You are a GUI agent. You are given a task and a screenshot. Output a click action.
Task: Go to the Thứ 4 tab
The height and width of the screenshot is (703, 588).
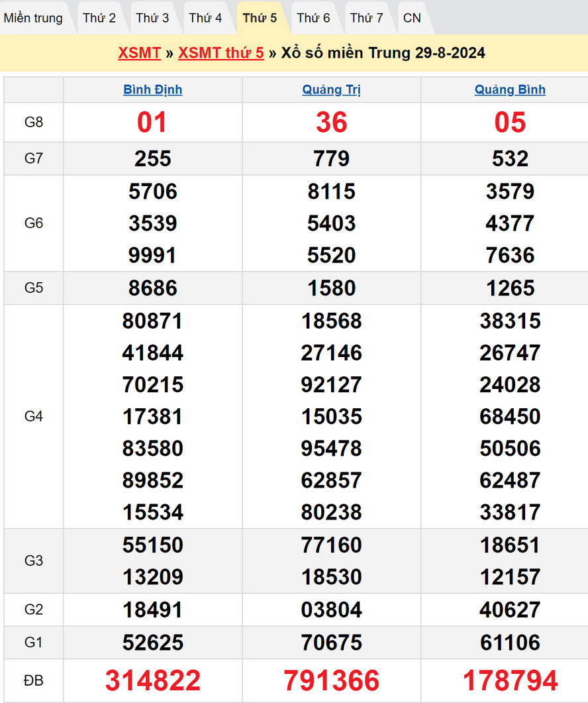click(x=205, y=18)
